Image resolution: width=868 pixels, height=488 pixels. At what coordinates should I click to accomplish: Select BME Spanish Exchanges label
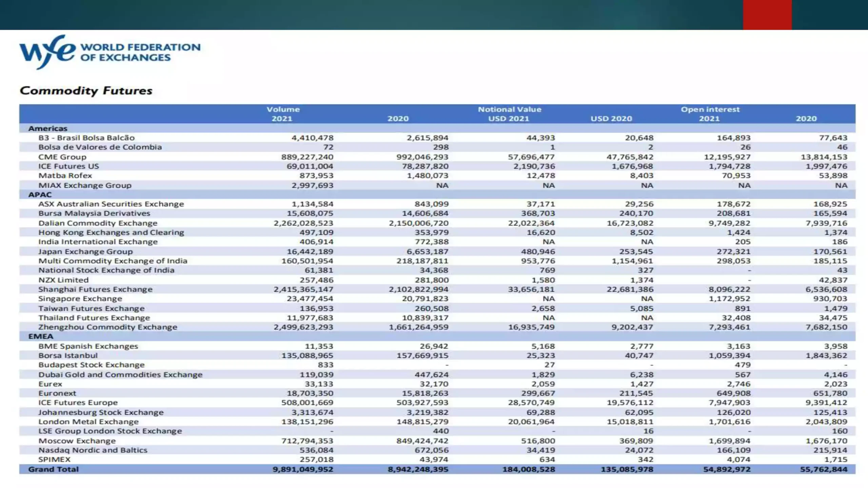pos(88,346)
